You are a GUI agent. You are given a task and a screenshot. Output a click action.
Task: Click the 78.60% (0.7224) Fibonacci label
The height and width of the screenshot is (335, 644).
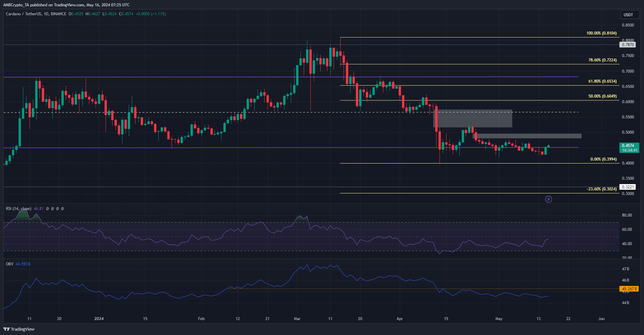tap(603, 60)
